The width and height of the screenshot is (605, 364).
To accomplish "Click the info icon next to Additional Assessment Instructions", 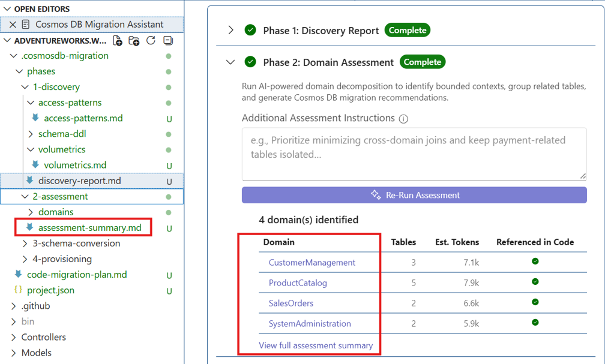I will [403, 119].
